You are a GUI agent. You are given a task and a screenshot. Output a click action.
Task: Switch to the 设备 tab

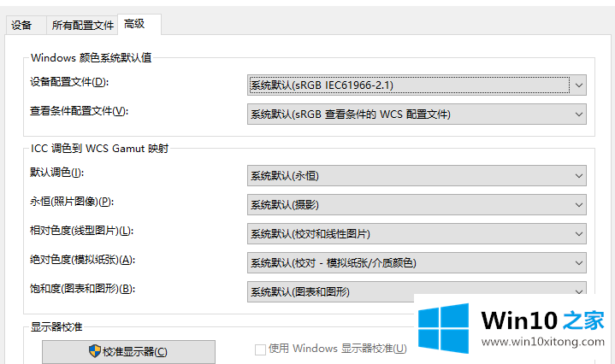tap(21, 25)
